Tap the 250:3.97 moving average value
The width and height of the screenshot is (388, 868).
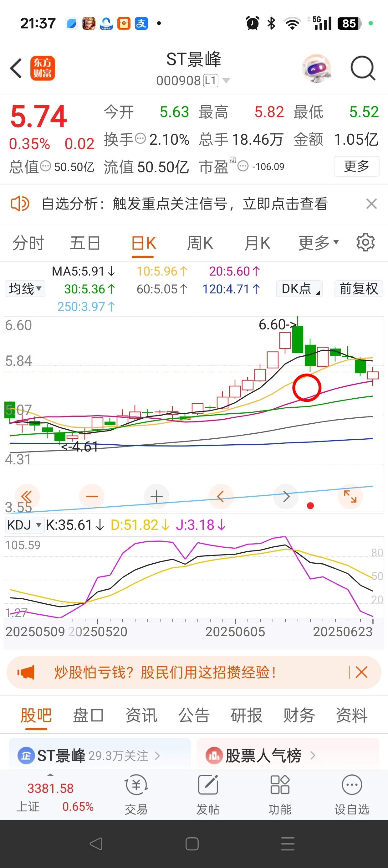coord(86,306)
